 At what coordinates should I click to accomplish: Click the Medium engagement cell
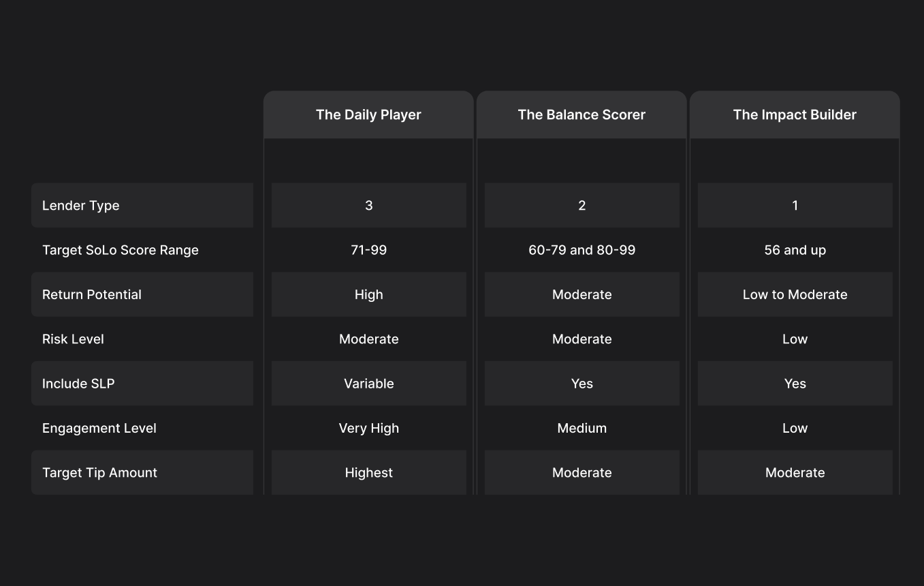coord(582,428)
